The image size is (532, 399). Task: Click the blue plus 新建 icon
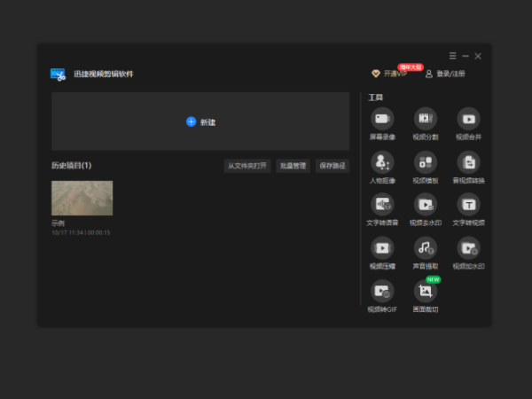pyautogui.click(x=191, y=121)
